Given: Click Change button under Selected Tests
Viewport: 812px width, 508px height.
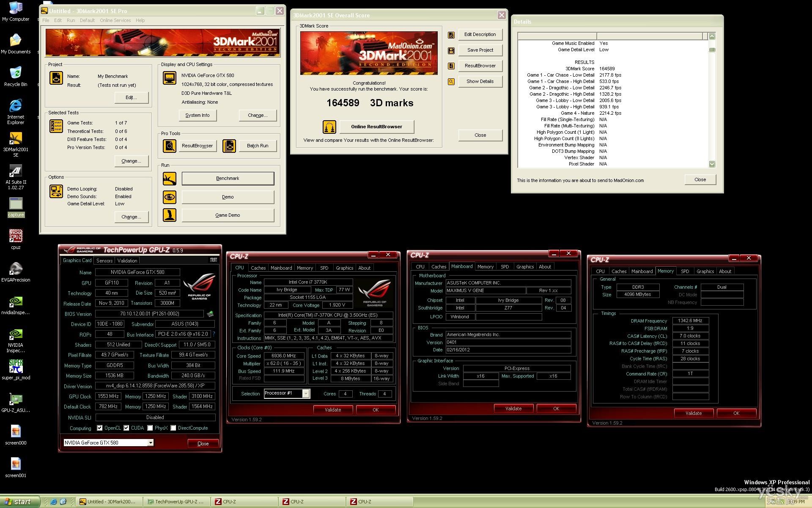Looking at the screenshot, I should (x=132, y=161).
